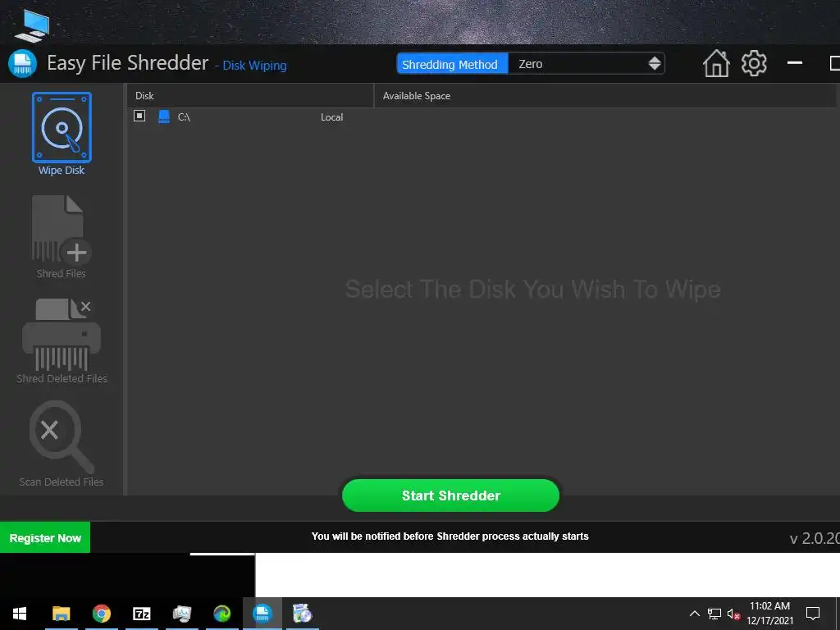Click the Shredding Method label

(x=452, y=64)
